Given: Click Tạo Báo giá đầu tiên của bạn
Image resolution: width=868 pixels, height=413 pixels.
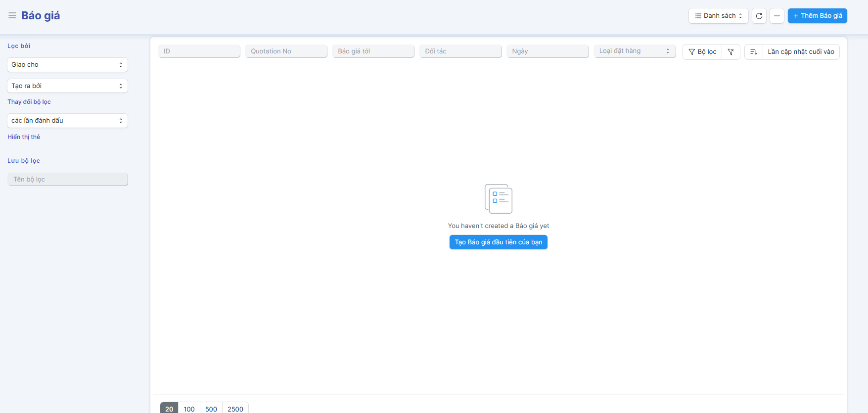Looking at the screenshot, I should point(499,242).
